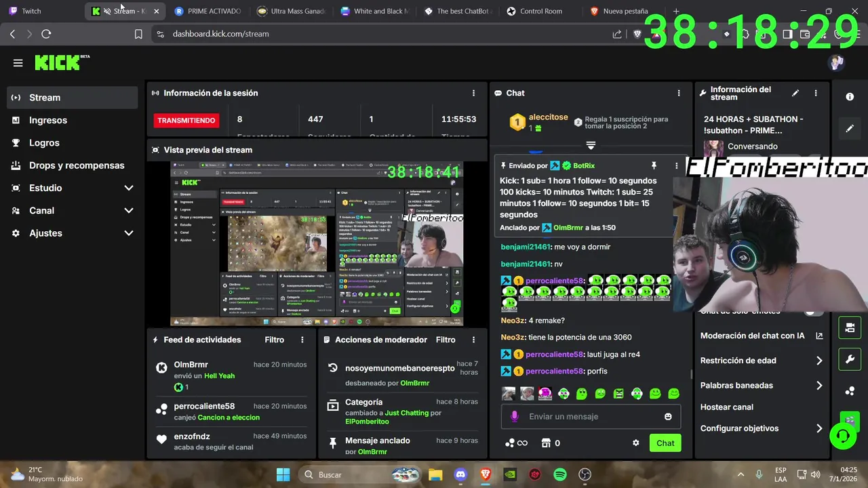Screen dimensions: 868x488
Task: Click Hostear canal option
Action: tap(727, 407)
